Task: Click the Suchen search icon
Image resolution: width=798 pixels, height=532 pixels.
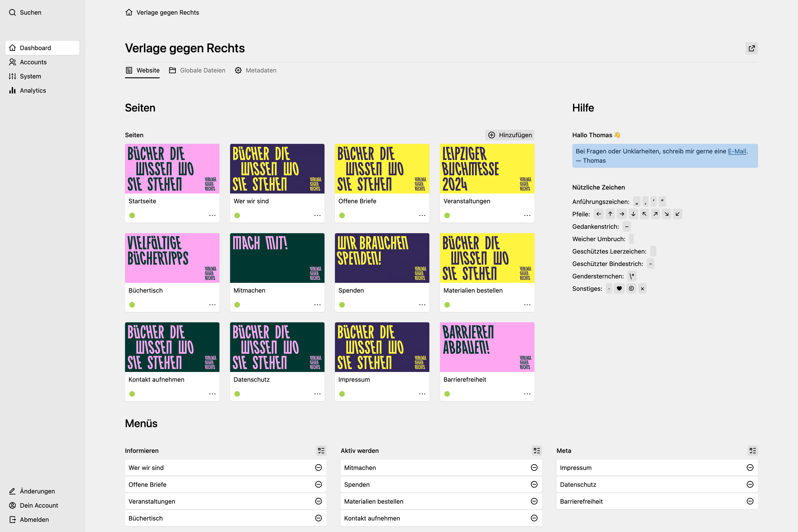Action: [13, 13]
